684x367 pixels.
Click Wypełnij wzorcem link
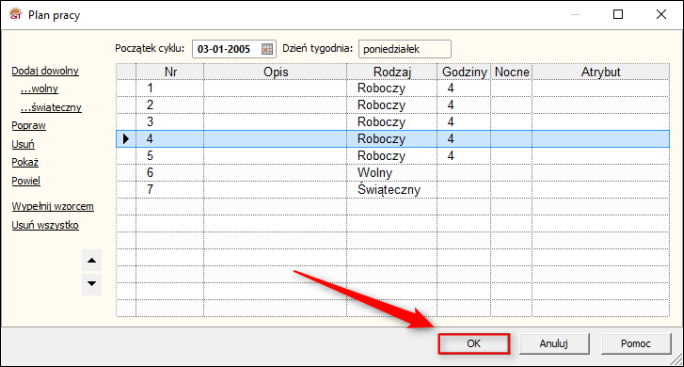(52, 206)
